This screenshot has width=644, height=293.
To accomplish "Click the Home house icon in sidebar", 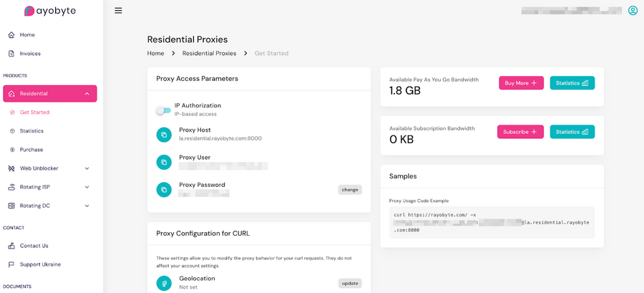I will 11,35.
